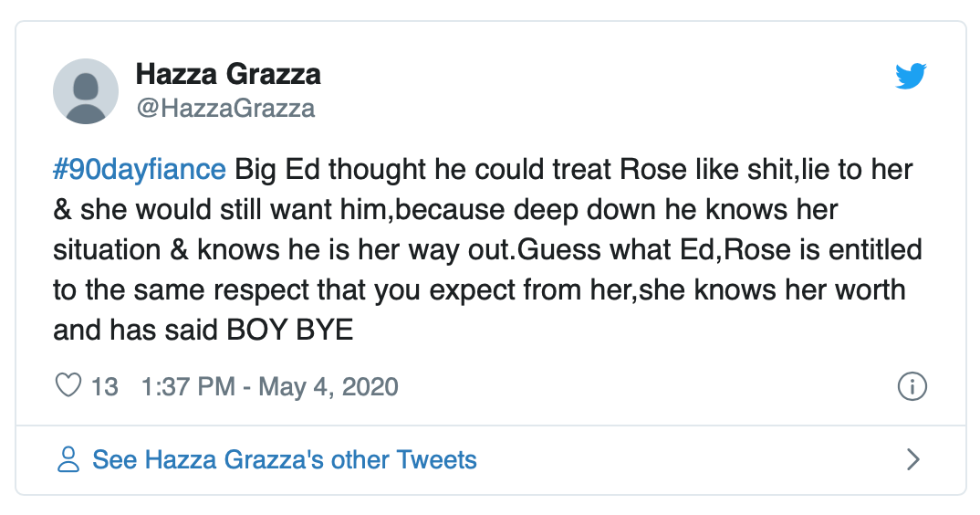The image size is (980, 515).
Task: Click the display name Hazza Grazza
Action: click(x=228, y=74)
